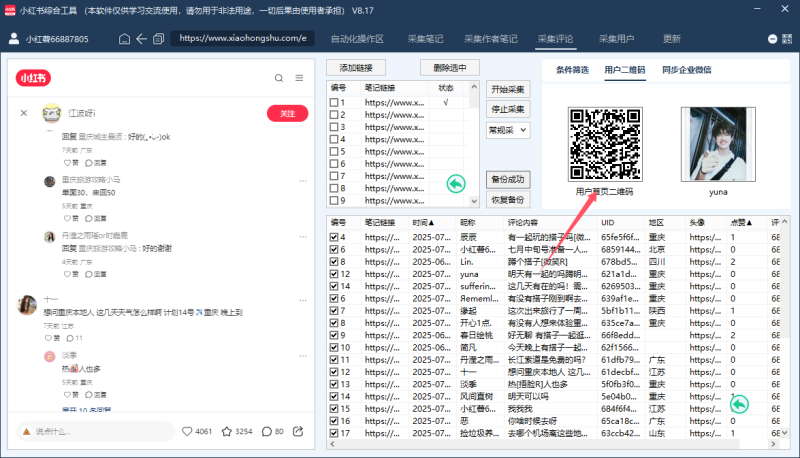Switch to 同步企业微信 tab
This screenshot has height=458, width=800.
(x=686, y=70)
